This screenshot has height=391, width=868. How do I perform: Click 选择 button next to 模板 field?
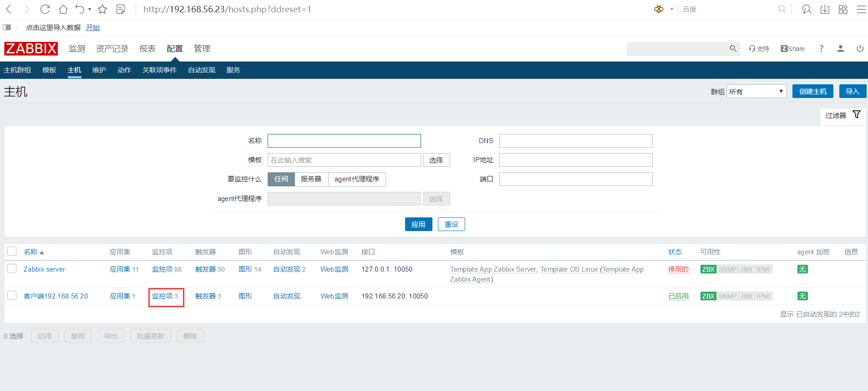coord(436,160)
